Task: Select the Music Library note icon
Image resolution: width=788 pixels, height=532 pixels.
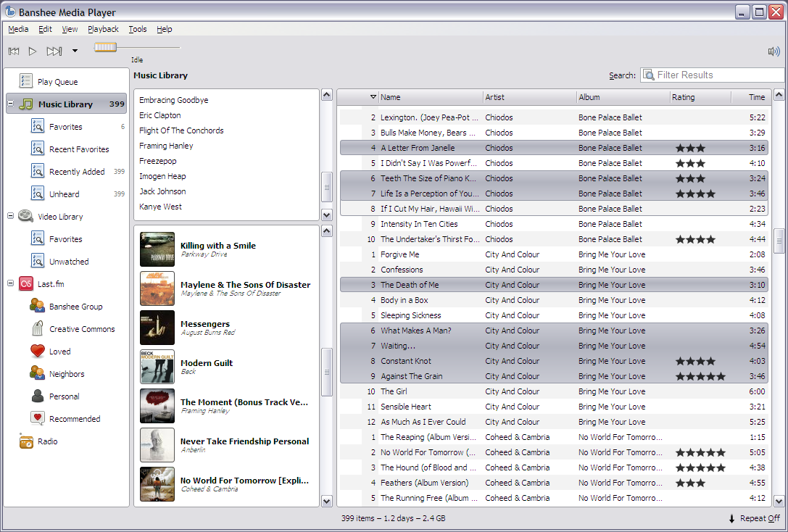Action: (x=25, y=104)
